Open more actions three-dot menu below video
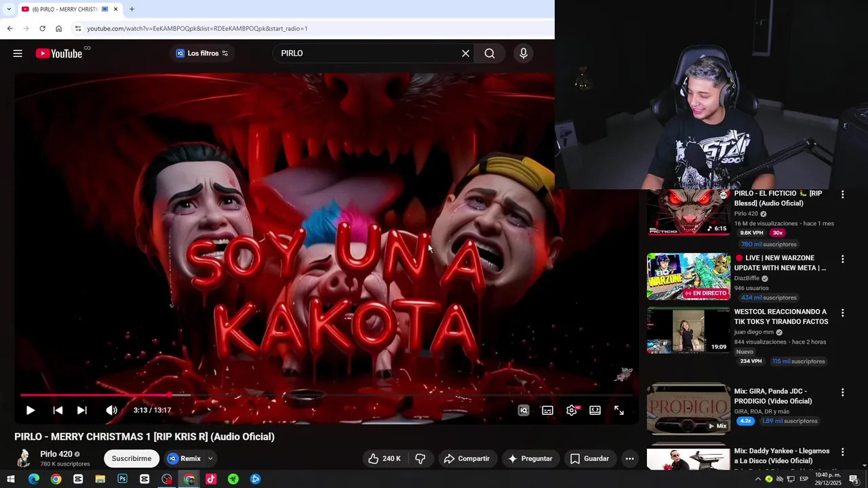This screenshot has height=488, width=868. 629,459
